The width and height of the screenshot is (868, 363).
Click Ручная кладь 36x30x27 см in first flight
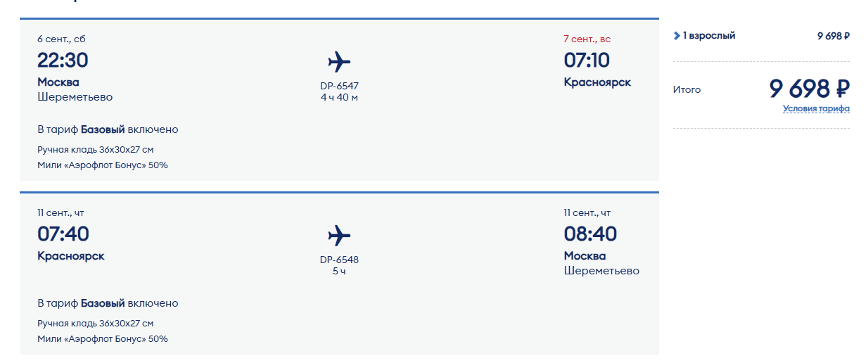[96, 150]
